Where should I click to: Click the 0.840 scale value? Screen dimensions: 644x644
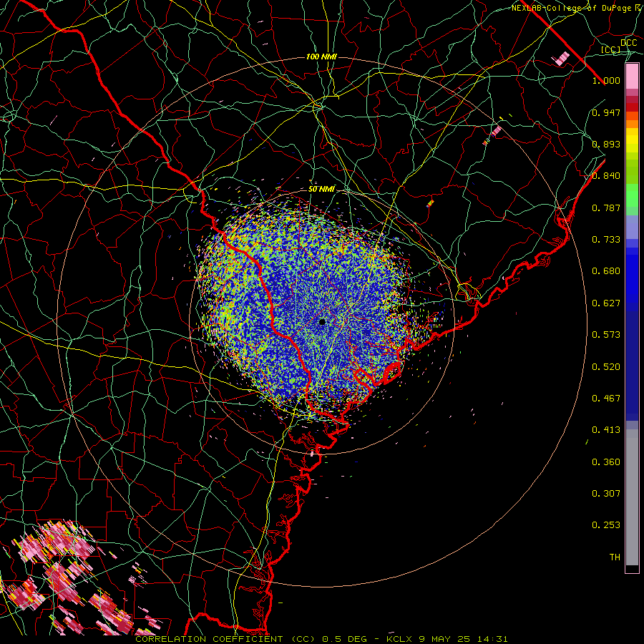pos(606,176)
